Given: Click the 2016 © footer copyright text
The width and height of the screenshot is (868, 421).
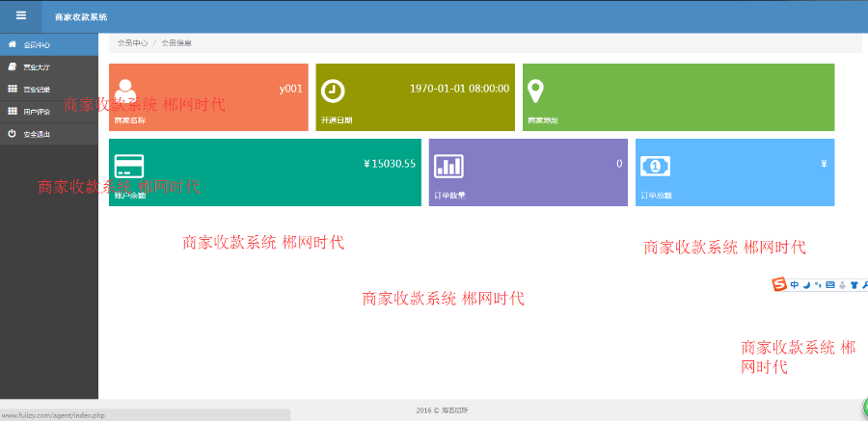Looking at the screenshot, I should [443, 410].
